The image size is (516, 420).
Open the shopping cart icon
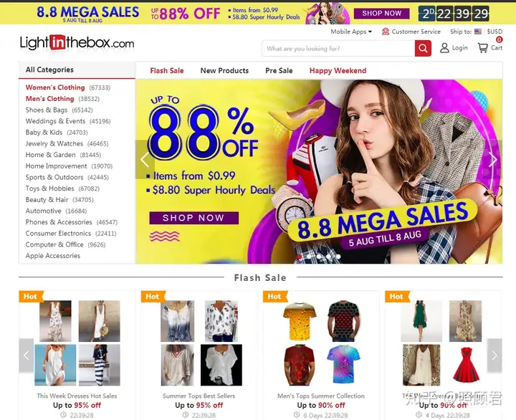pos(483,48)
